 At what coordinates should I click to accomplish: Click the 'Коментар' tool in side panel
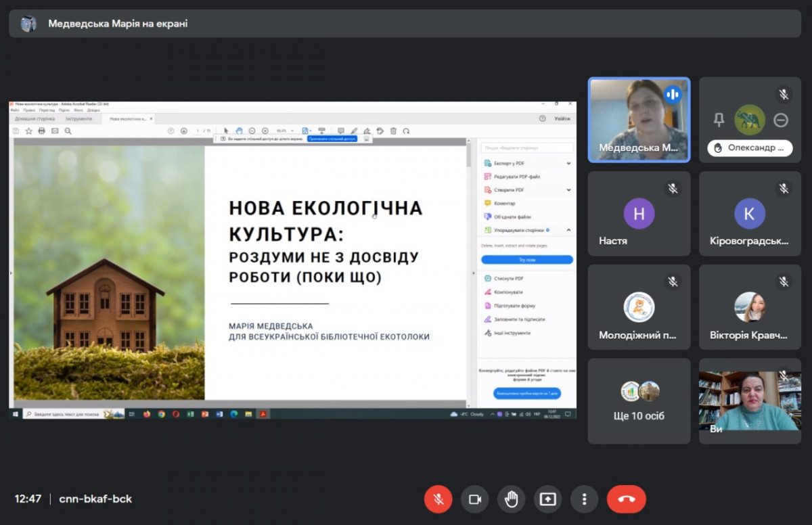click(504, 203)
